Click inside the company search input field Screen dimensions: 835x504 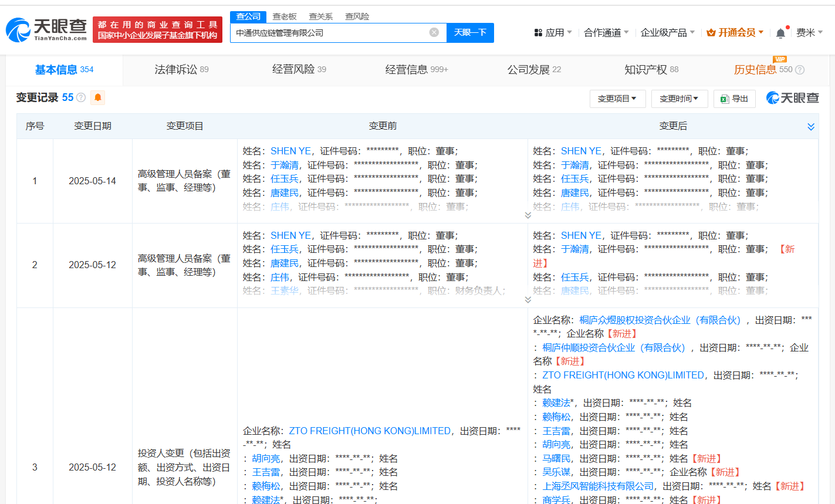click(x=329, y=32)
